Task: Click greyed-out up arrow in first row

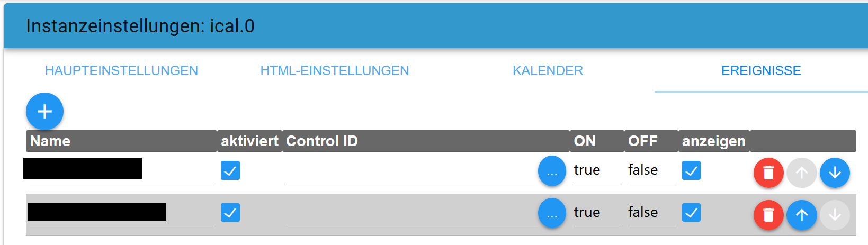Action: tap(802, 173)
